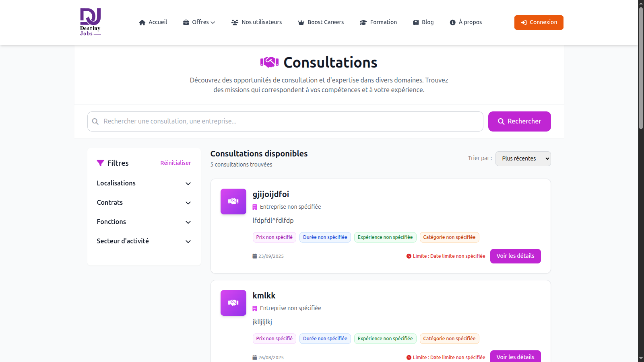Click the Destiny Jobs logo
644x362 pixels.
90,22
